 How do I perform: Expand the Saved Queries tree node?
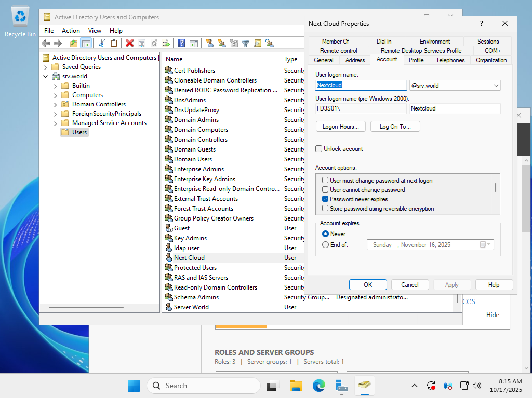click(x=46, y=67)
